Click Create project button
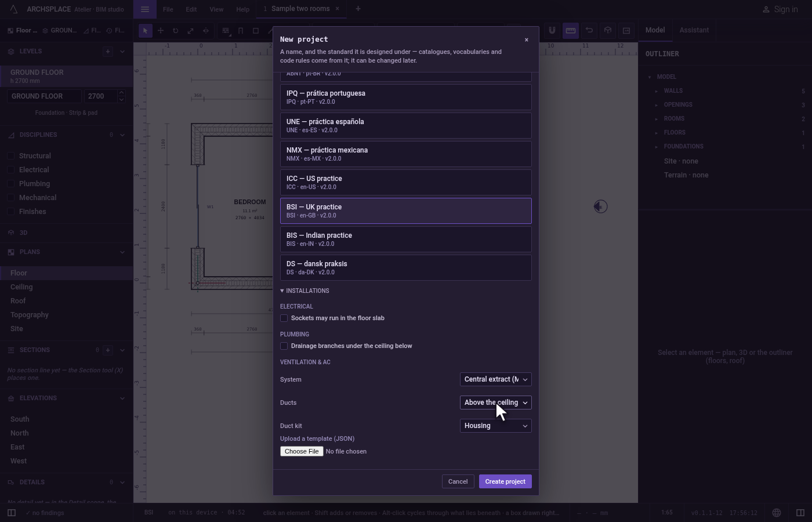Screen dimensions: 812x522 click(x=505, y=481)
